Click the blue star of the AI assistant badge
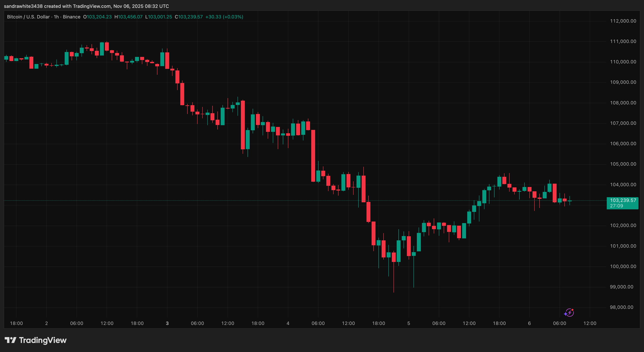 coord(566,314)
